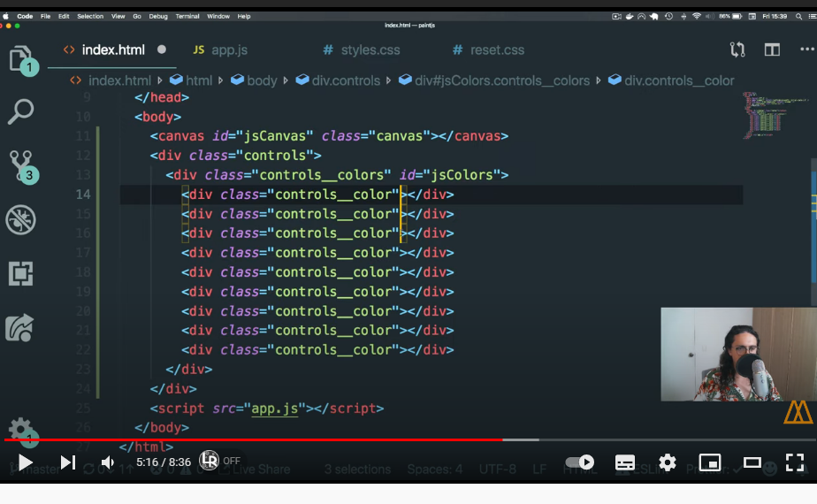Viewport: 817px width, 504px height.
Task: Open the File menu
Action: click(x=45, y=16)
